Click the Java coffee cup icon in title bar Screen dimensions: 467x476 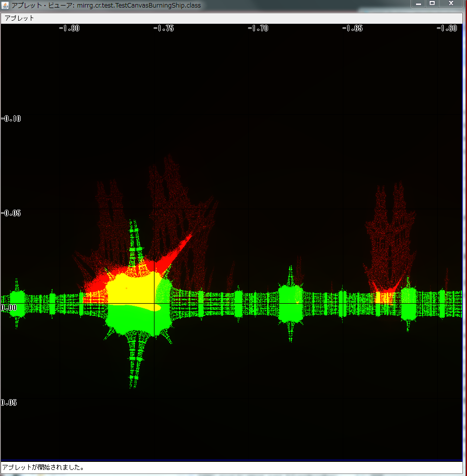6,5
